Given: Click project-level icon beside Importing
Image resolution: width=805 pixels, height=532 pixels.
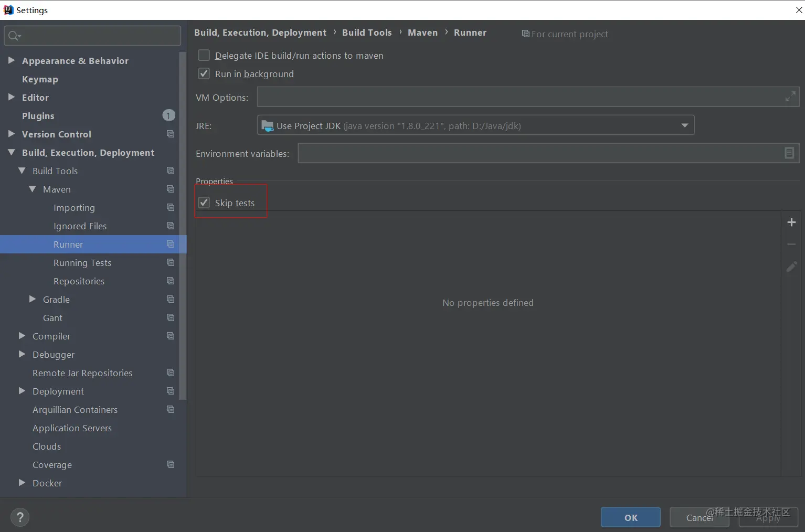Looking at the screenshot, I should pyautogui.click(x=171, y=207).
